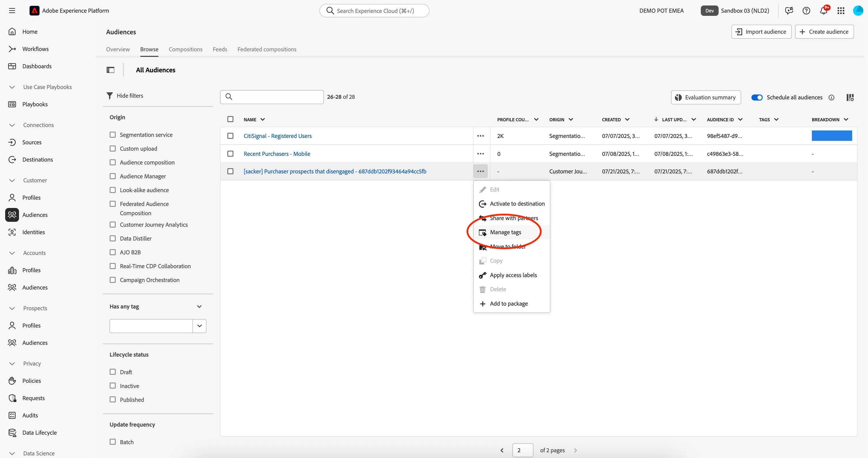Click the Import audience button
The height and width of the screenshot is (458, 868).
pyautogui.click(x=761, y=32)
